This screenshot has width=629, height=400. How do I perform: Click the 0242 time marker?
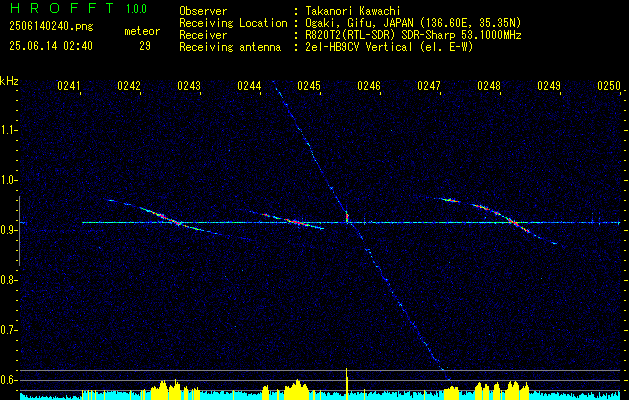pos(129,86)
